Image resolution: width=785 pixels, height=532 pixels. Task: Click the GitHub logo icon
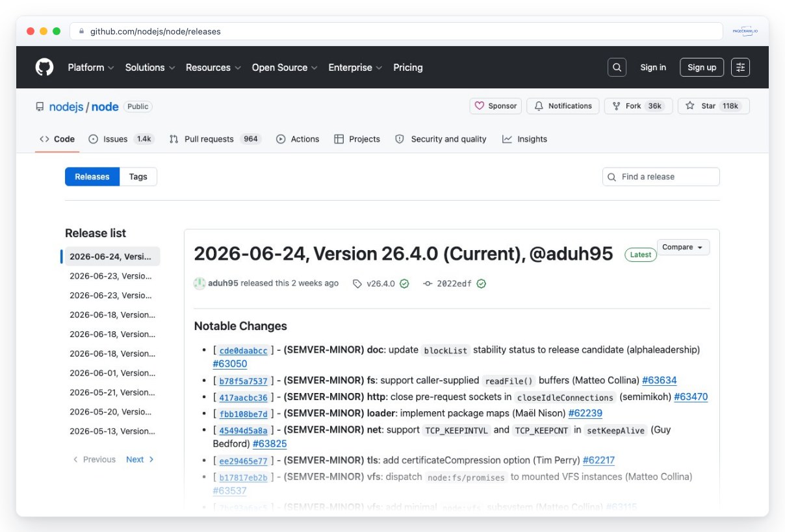44,67
